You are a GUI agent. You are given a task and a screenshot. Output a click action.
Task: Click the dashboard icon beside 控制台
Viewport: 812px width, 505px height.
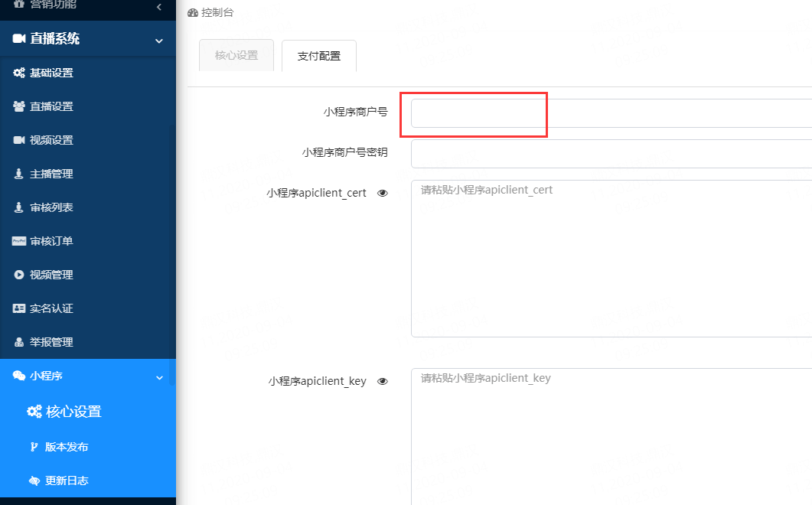click(193, 12)
